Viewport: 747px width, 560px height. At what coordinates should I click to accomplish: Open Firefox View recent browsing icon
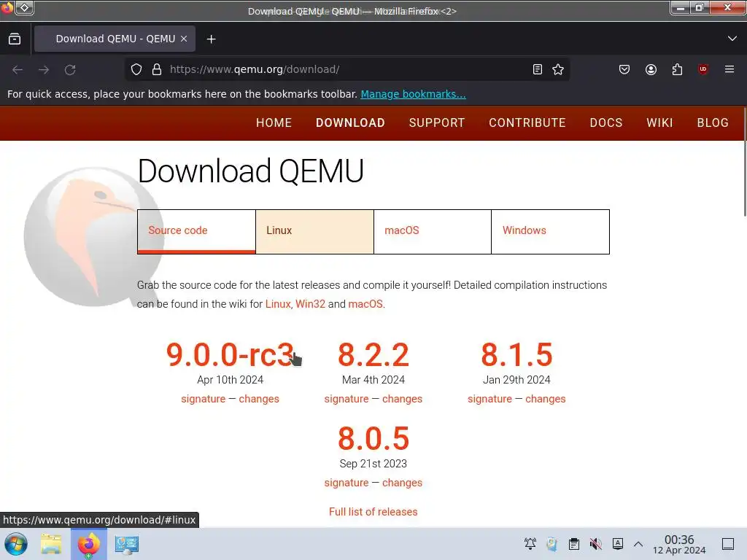click(x=15, y=39)
